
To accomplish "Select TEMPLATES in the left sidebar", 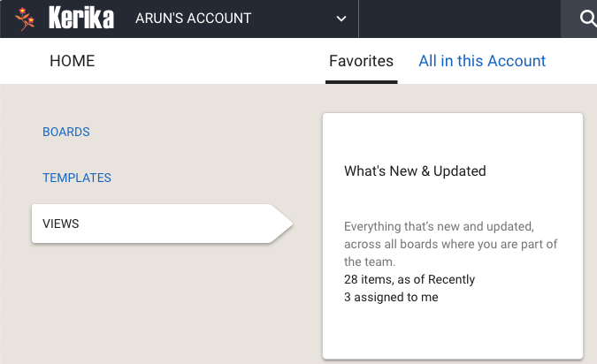I will [77, 178].
